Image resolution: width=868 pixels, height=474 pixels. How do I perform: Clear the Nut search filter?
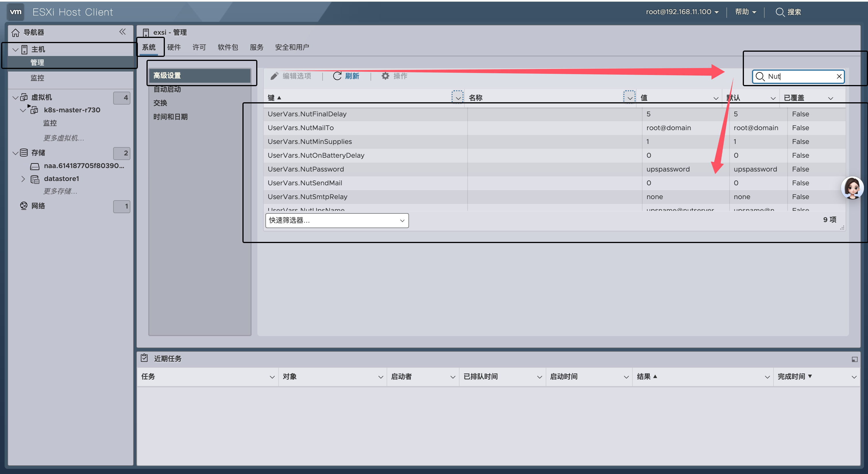coord(839,76)
